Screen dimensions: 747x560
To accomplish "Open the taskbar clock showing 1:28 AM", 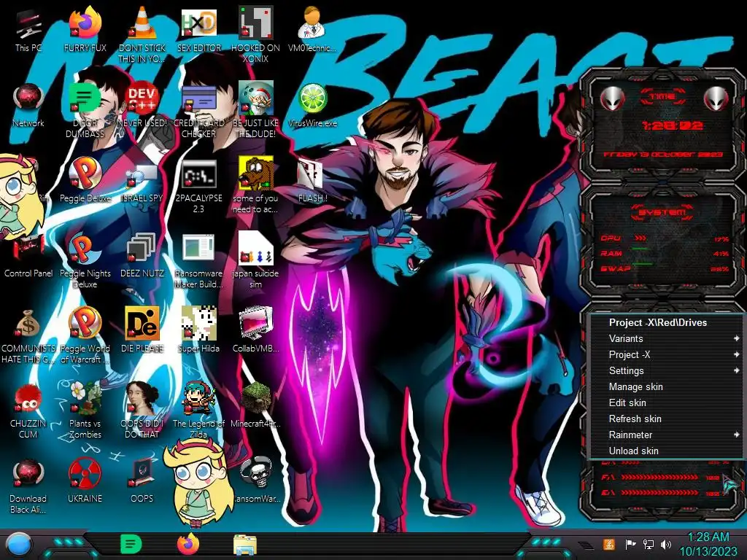I will click(x=708, y=544).
